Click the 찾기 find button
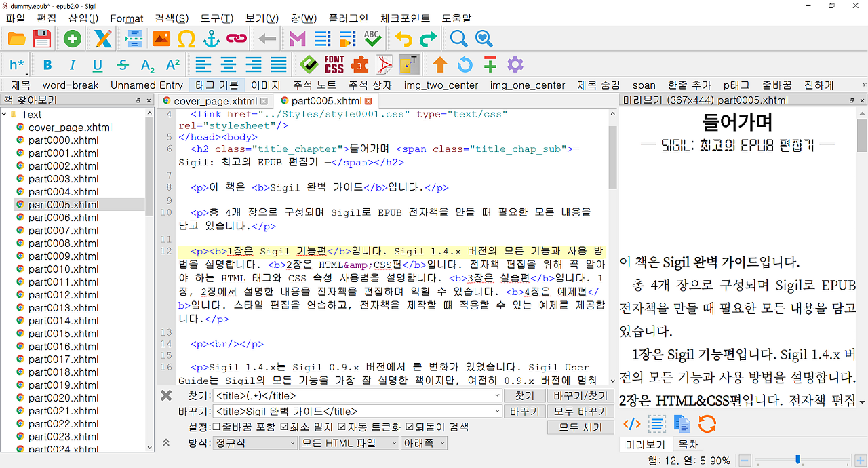The image size is (868, 468). coord(524,395)
